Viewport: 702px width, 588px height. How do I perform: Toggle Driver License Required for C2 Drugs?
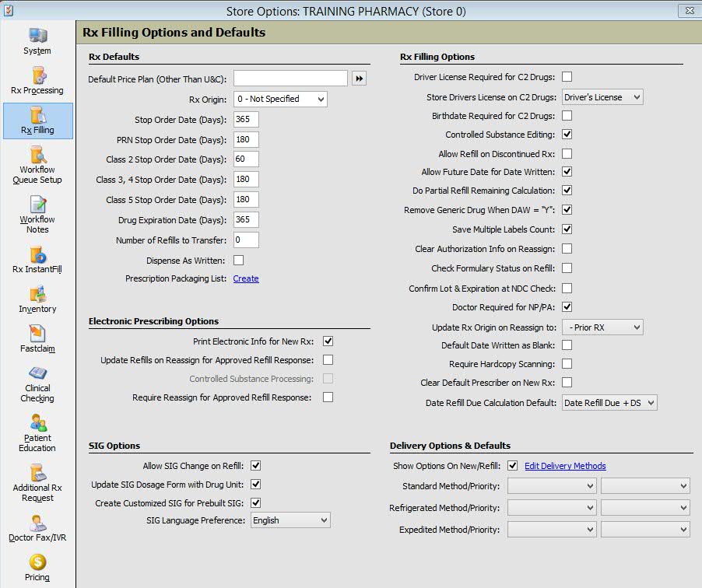[567, 76]
